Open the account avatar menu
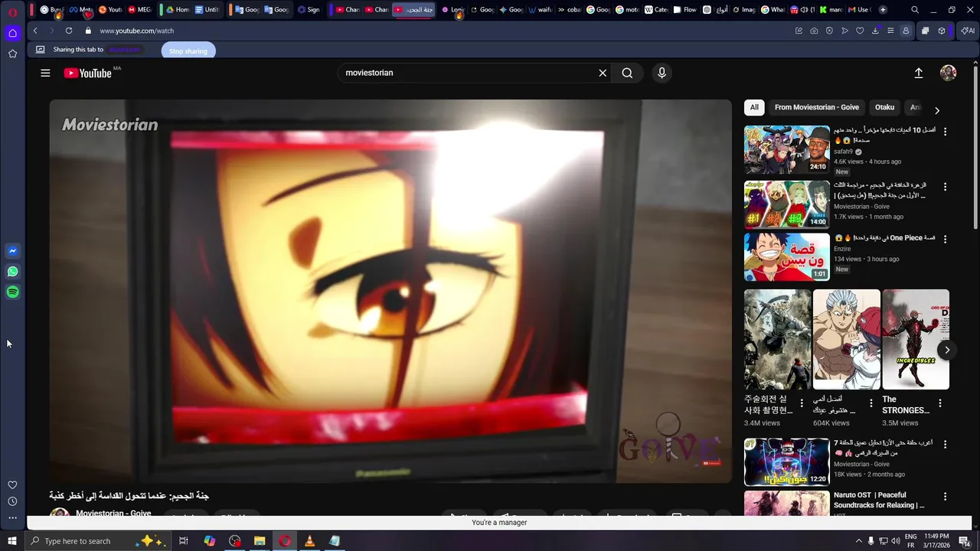Viewport: 980px width, 551px height. (949, 73)
